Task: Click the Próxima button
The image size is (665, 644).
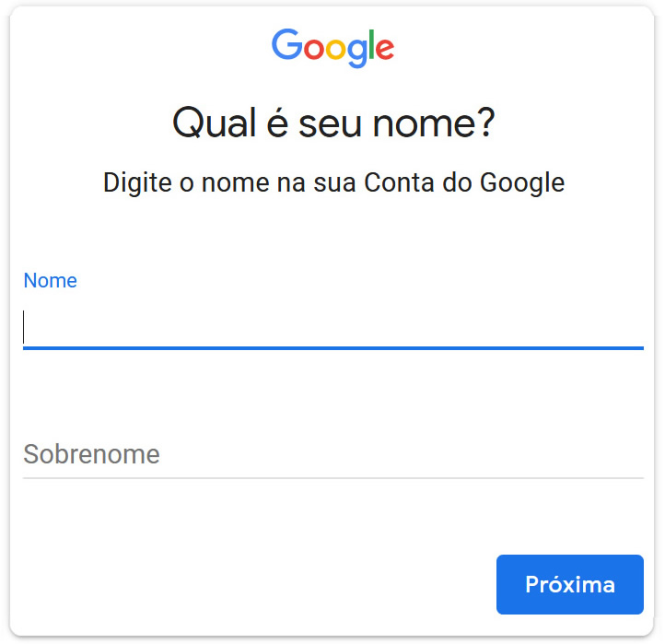Action: 570,584
